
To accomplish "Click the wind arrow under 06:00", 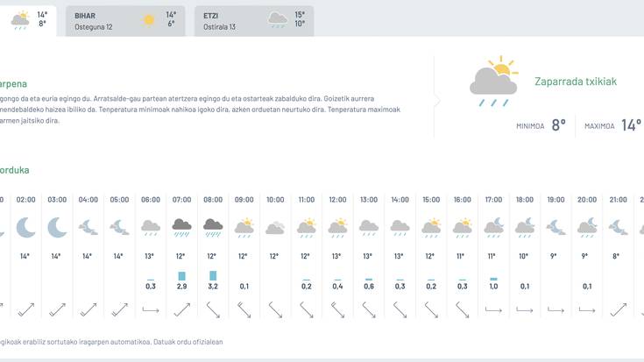I will tap(151, 309).
